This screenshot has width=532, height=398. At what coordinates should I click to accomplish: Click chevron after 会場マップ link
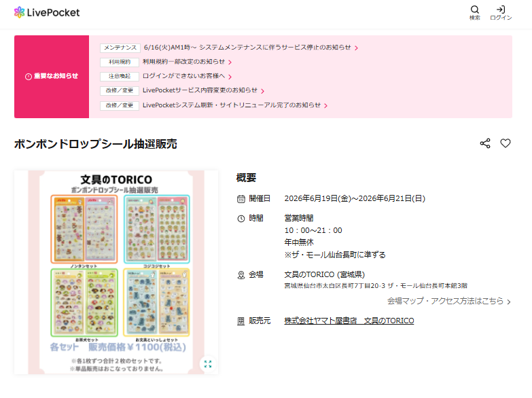click(x=509, y=302)
